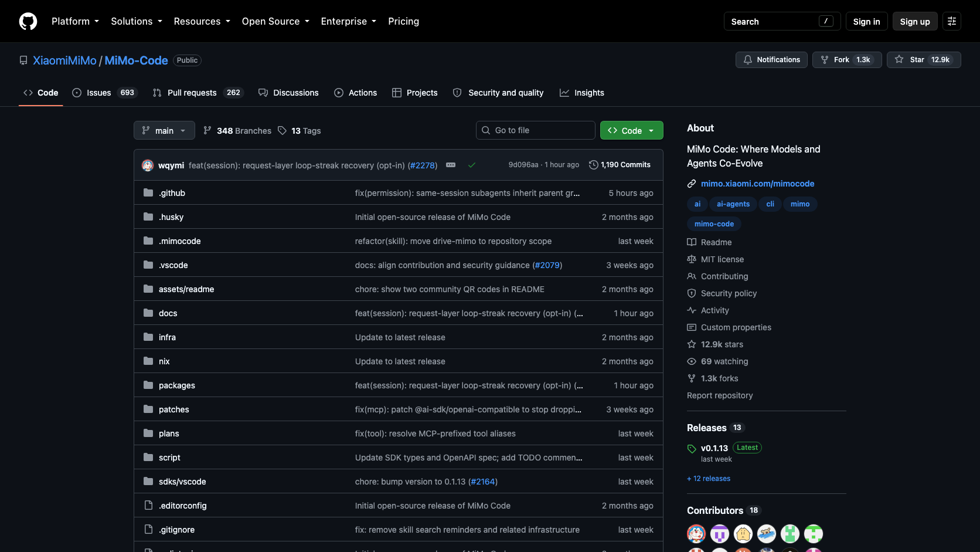
Task: Click the Sign up button
Action: [915, 21]
